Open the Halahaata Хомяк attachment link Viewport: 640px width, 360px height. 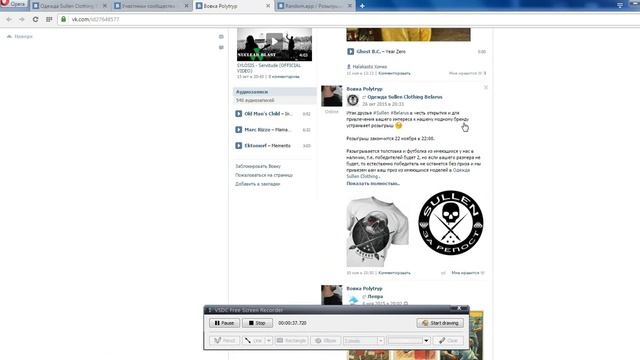pos(370,67)
